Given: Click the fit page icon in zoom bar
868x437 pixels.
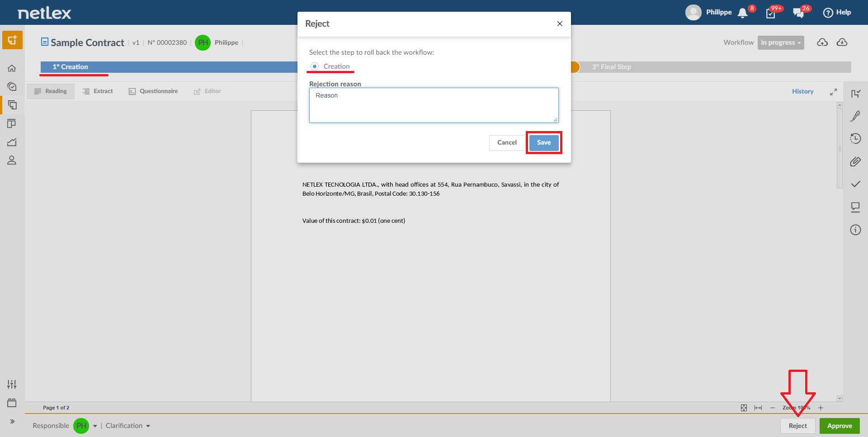Looking at the screenshot, I should point(744,408).
